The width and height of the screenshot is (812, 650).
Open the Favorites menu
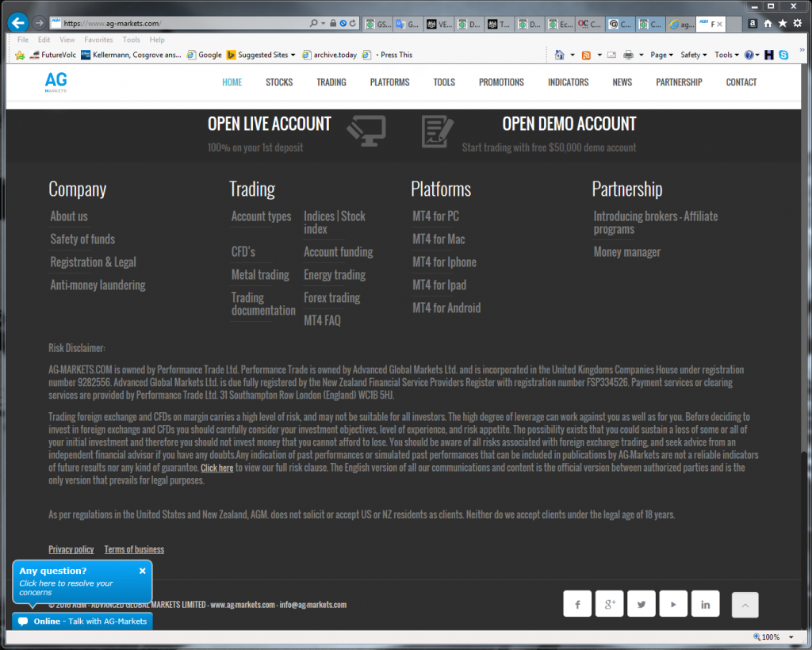tap(98, 40)
